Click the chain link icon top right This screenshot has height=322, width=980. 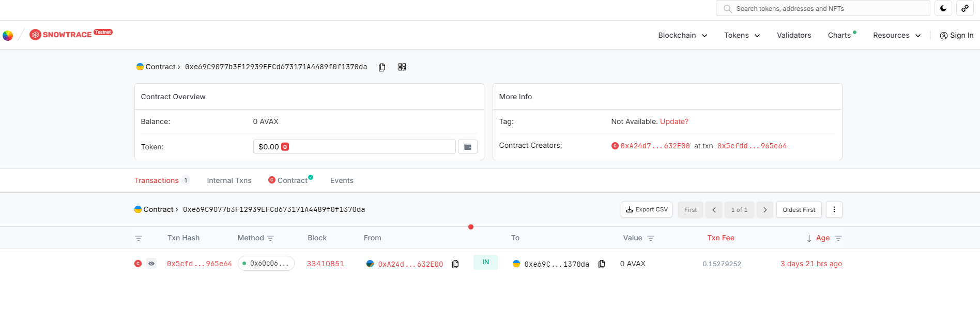pyautogui.click(x=965, y=8)
